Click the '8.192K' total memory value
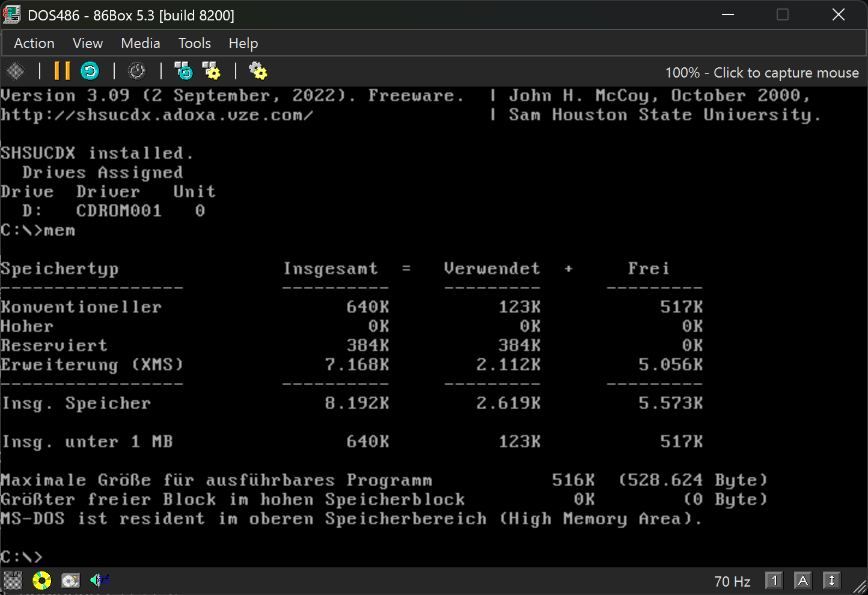This screenshot has height=595, width=868. [357, 403]
